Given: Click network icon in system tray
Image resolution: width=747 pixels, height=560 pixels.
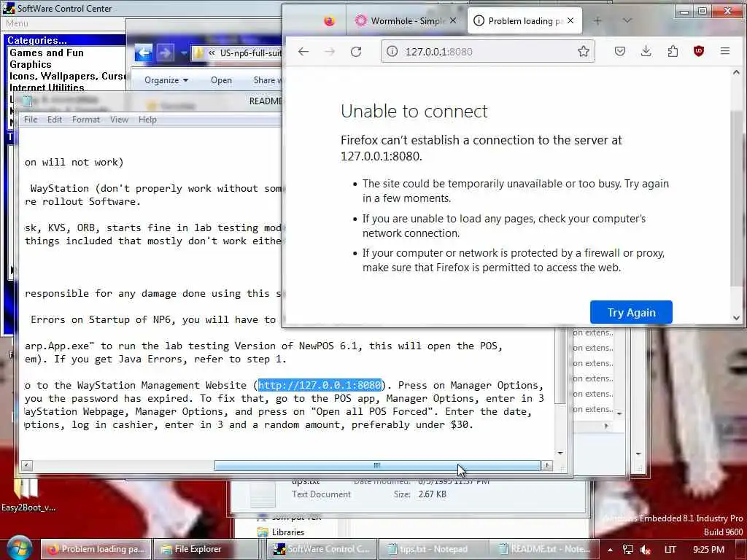Looking at the screenshot, I should click(x=628, y=550).
